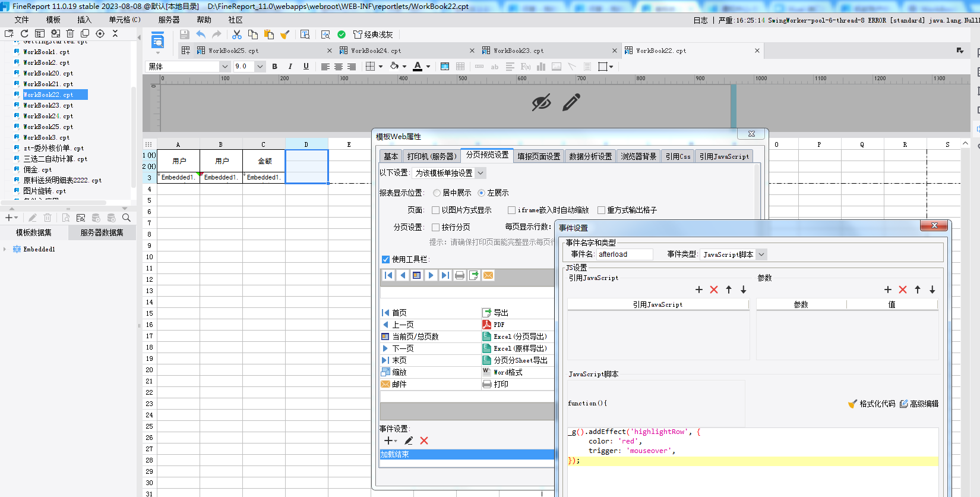The height and width of the screenshot is (497, 980).
Task: Click the align left icon
Action: tap(325, 67)
